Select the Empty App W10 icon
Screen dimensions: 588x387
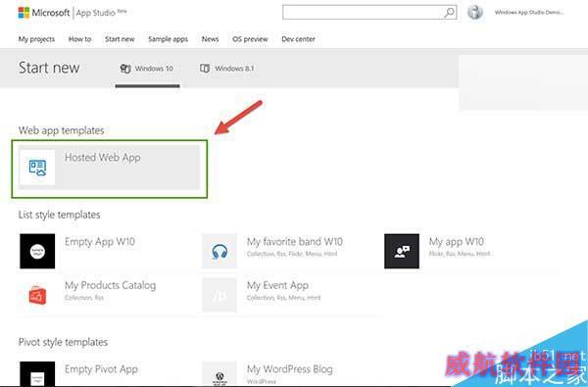pyautogui.click(x=37, y=251)
